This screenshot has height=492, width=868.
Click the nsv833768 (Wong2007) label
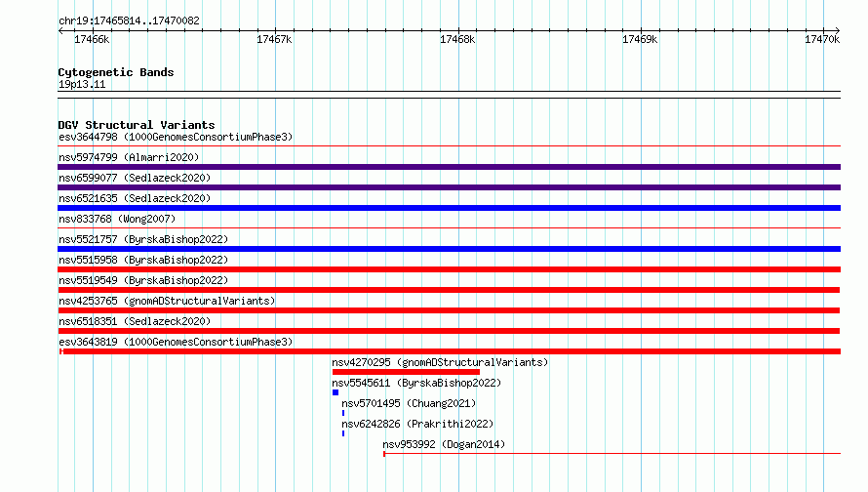[x=117, y=219]
